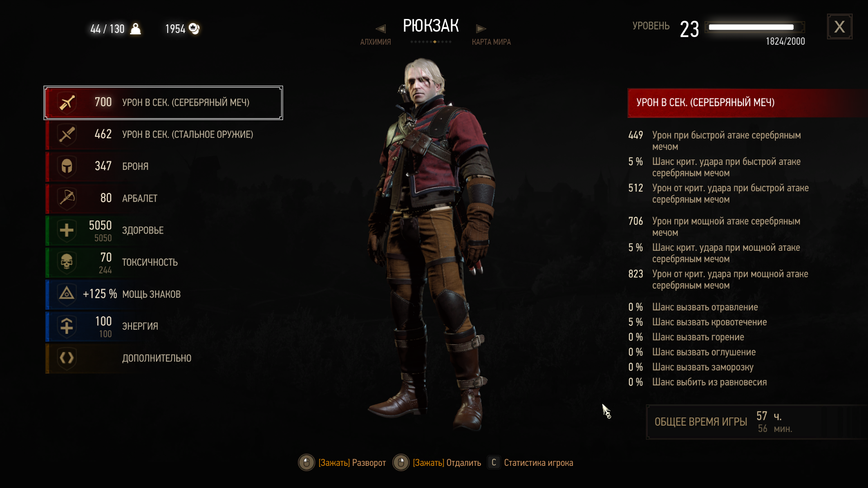
Task: Click the Разворот mouse hint
Action: click(x=342, y=463)
